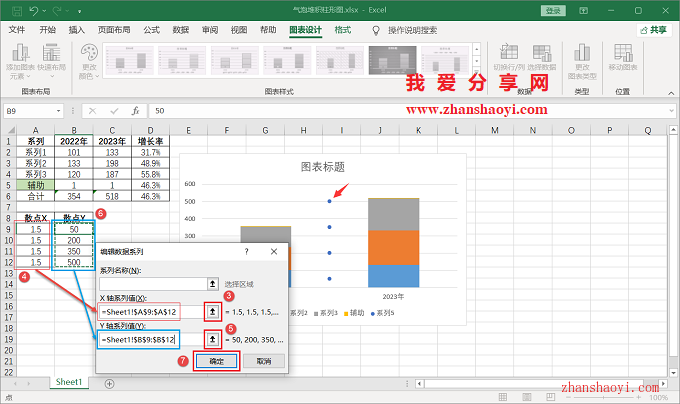680x404 pixels.
Task: Click Insert Function fx icon
Action: click(x=135, y=111)
